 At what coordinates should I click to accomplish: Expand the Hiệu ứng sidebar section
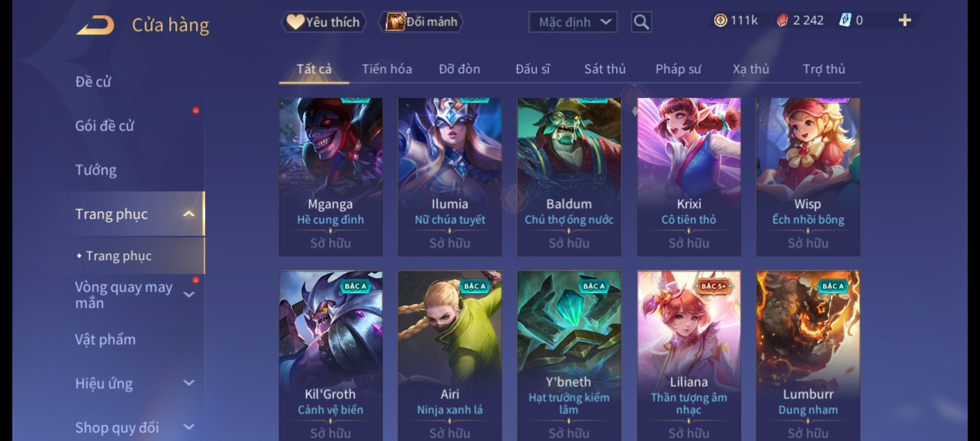tap(189, 383)
